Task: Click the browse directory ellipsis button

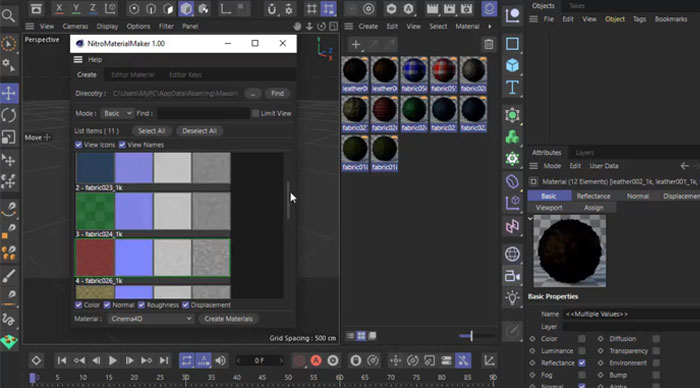Action: [253, 93]
